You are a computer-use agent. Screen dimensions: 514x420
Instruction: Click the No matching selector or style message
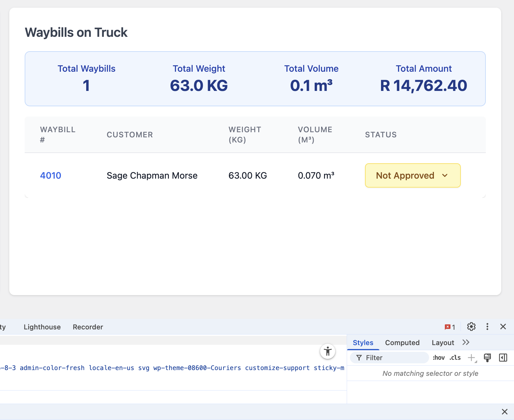(x=430, y=373)
